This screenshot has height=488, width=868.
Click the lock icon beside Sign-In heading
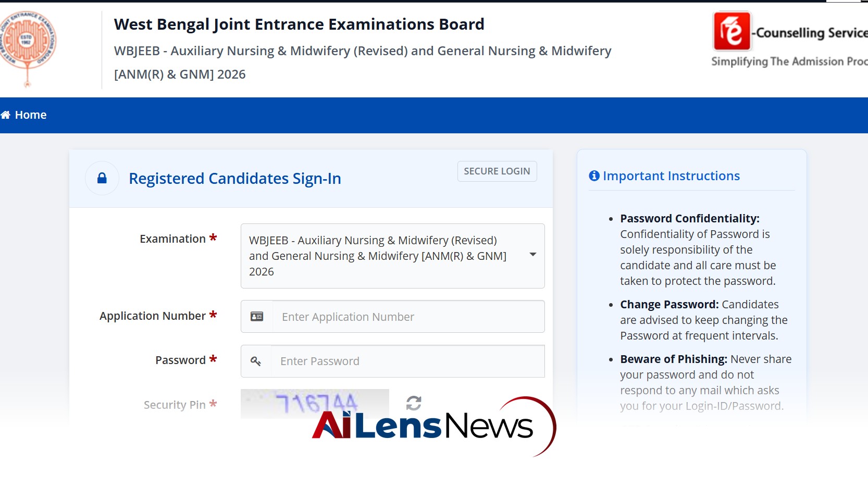[x=102, y=178]
